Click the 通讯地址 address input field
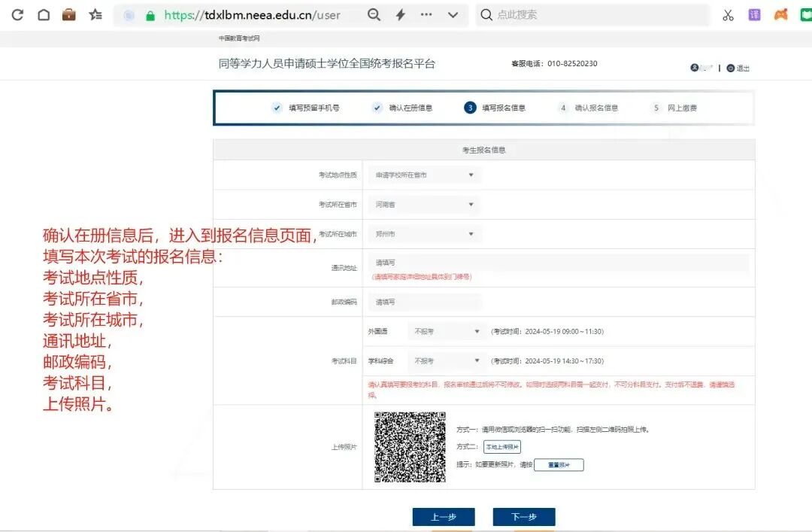 point(556,263)
